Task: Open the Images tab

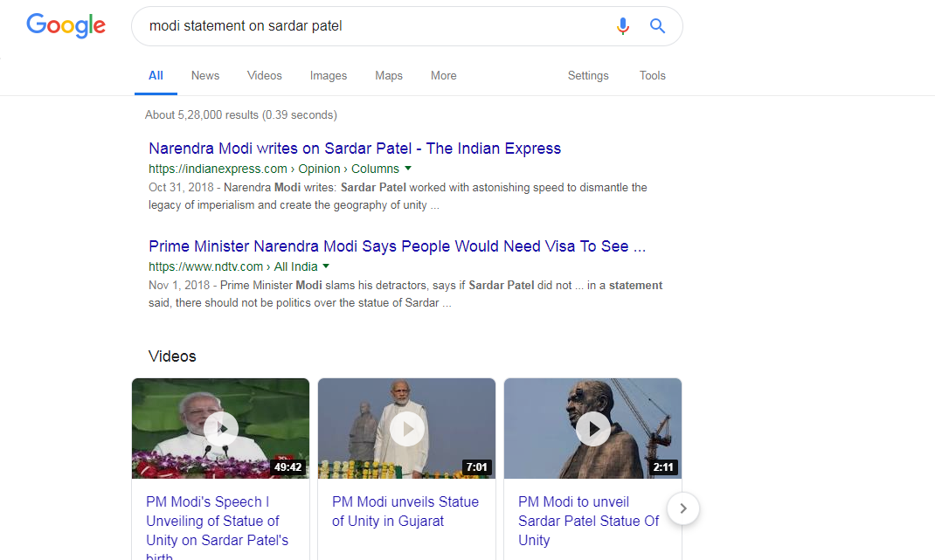Action: [x=328, y=76]
